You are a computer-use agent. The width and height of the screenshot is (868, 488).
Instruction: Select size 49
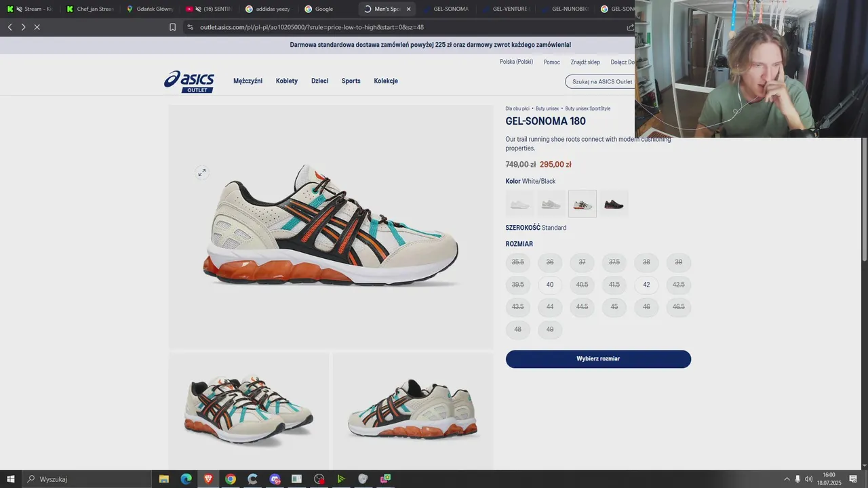(x=550, y=329)
